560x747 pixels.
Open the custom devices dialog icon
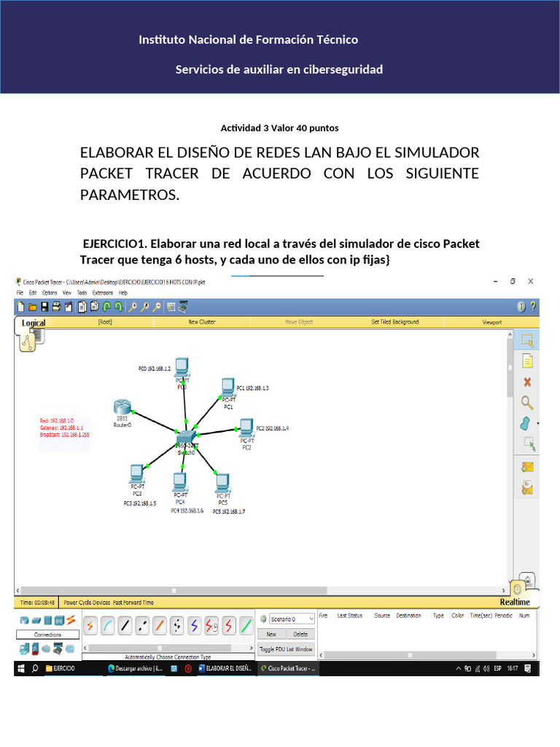click(183, 307)
